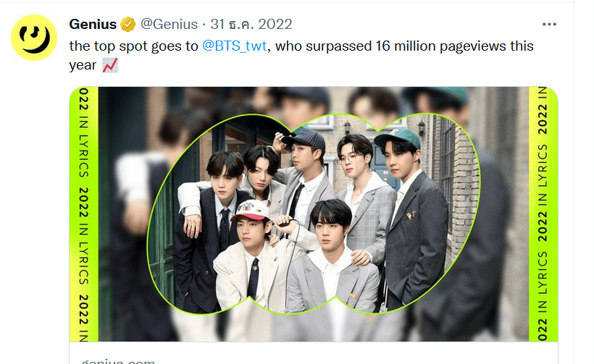Image resolution: width=594 pixels, height=364 pixels.
Task: Click the genius.com domain on the card
Action: [x=118, y=361]
